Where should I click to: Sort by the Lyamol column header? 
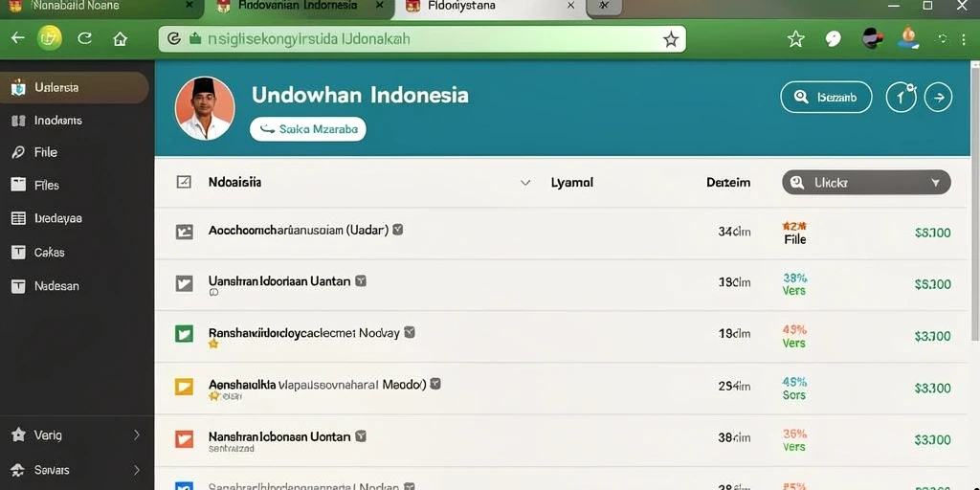click(572, 183)
